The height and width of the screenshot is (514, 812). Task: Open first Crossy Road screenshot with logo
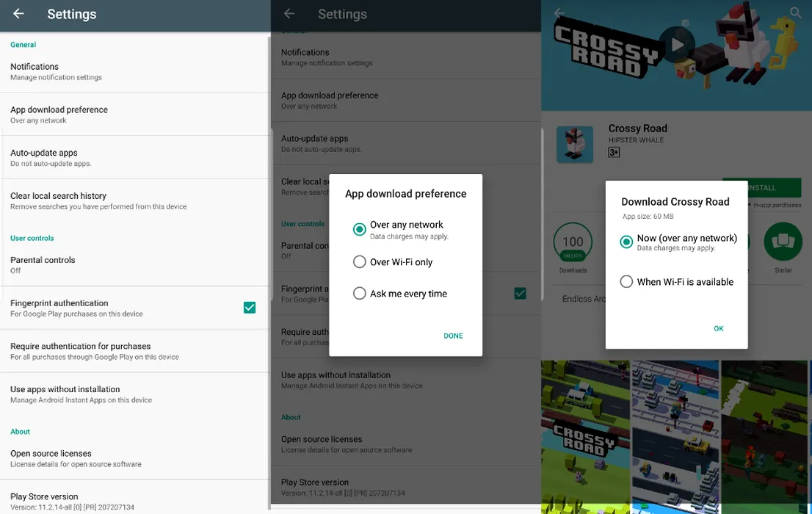coord(585,438)
